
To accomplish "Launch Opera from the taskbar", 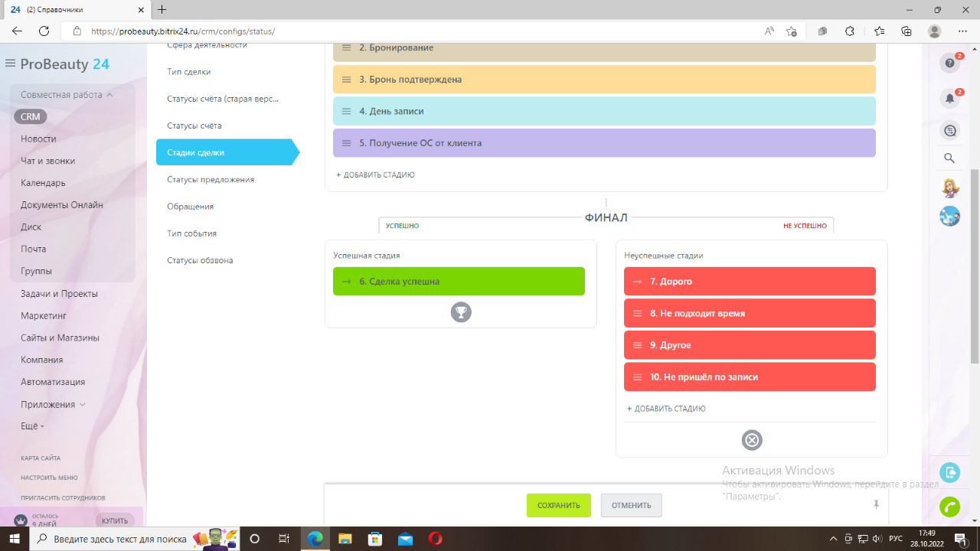I will (x=436, y=539).
